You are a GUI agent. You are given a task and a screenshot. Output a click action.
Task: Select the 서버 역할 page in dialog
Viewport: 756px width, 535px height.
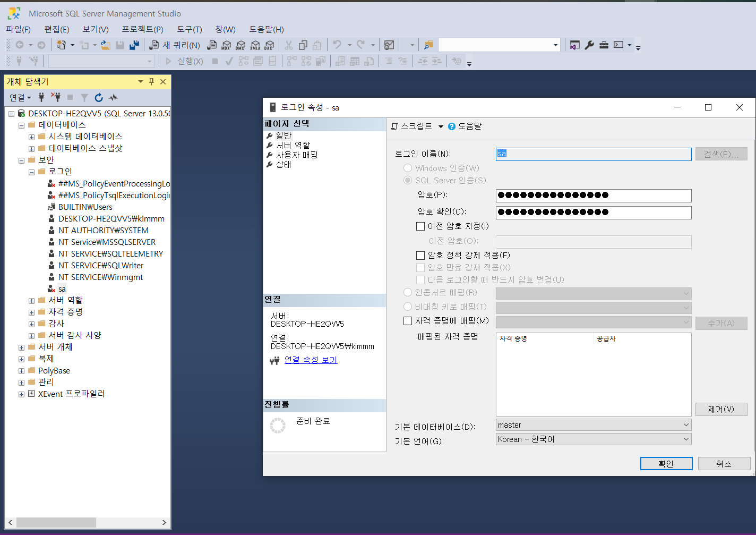[x=293, y=145]
